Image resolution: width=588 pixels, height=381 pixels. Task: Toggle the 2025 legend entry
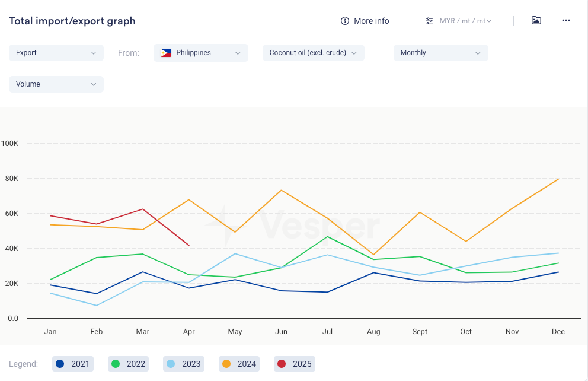[295, 364]
